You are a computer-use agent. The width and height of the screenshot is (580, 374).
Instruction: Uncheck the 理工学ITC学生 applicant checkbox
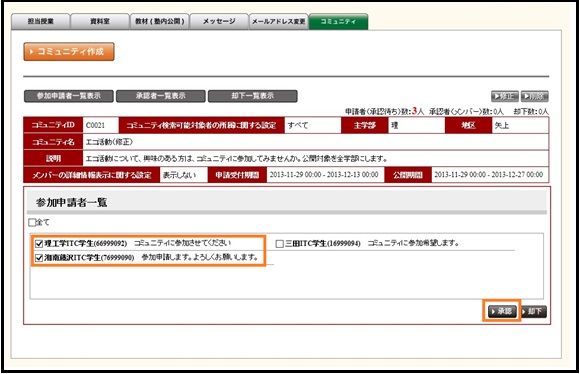(39, 243)
